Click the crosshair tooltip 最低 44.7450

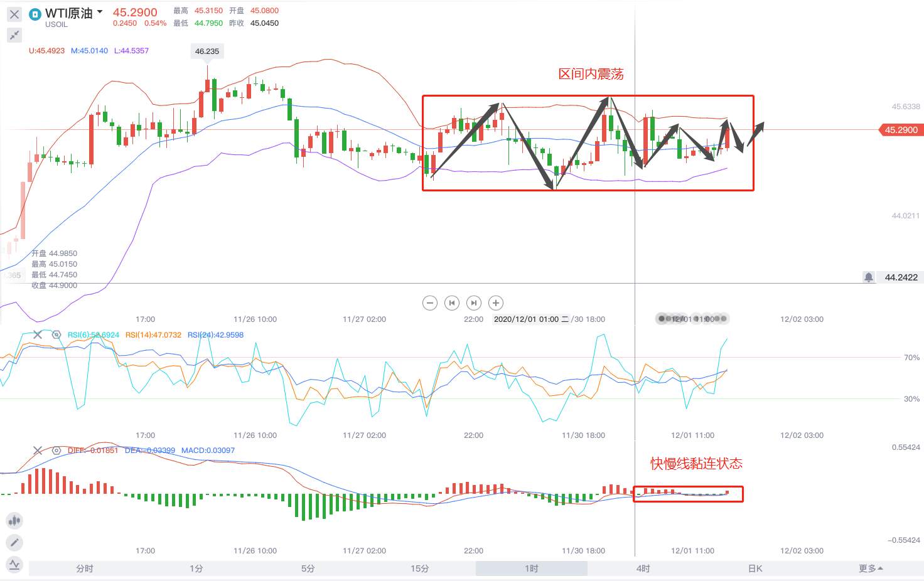55,275
